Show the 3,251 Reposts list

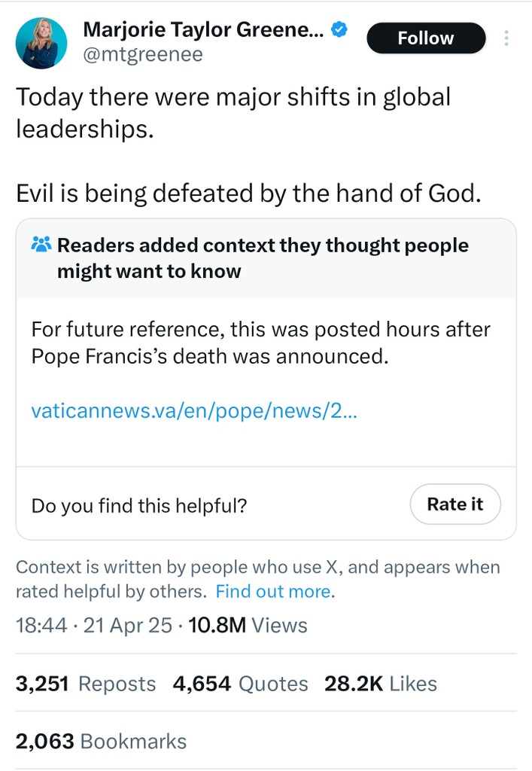86,683
